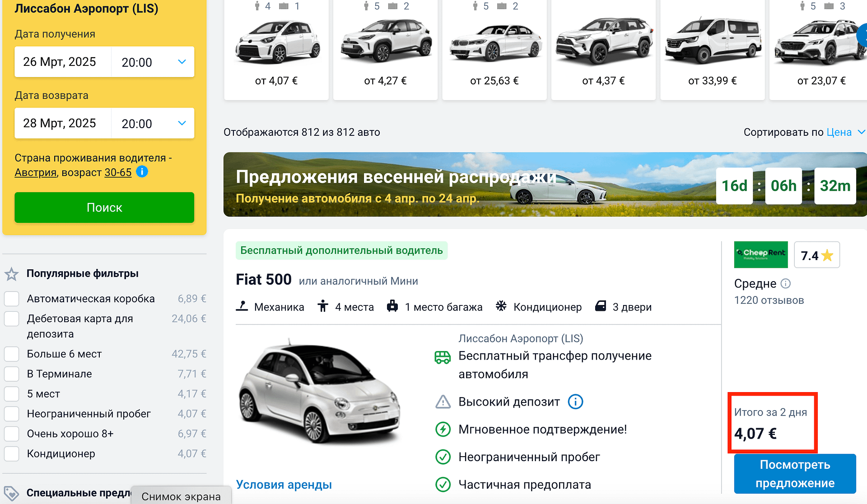Click the instant confirmation lightning icon
Viewport: 867px width, 504px height.
coord(443,429)
